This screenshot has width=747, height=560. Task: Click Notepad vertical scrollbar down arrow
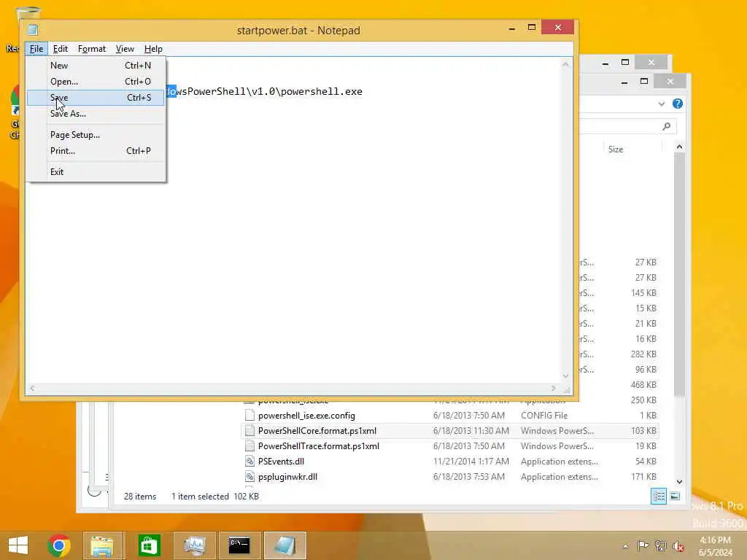565,376
